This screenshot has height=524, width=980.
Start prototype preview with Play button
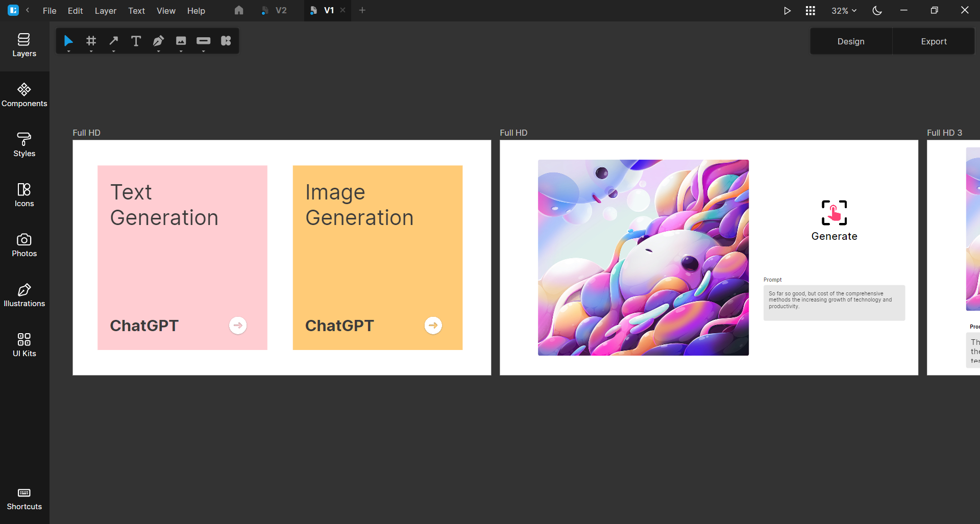tap(787, 11)
